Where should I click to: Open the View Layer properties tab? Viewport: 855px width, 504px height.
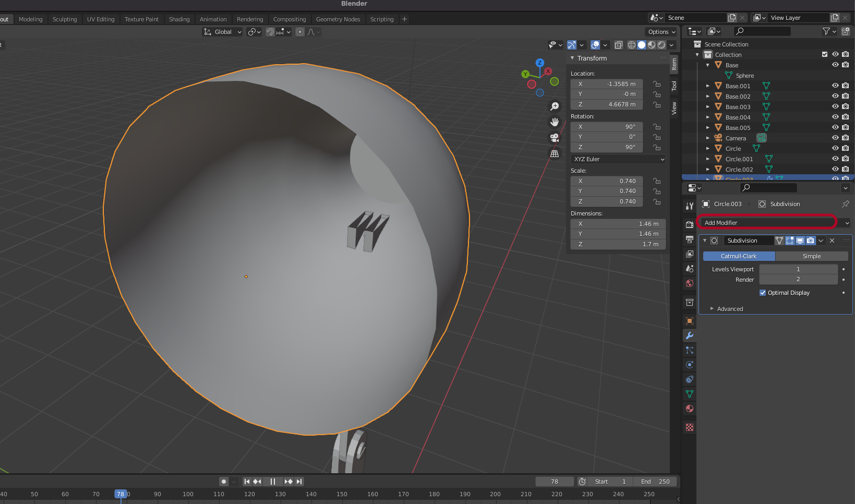pos(690,254)
